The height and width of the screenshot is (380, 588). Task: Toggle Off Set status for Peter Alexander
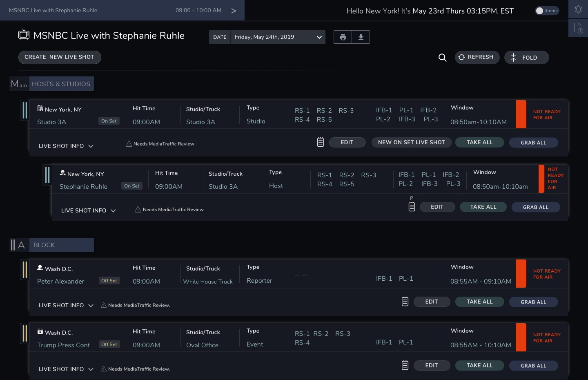pos(109,281)
